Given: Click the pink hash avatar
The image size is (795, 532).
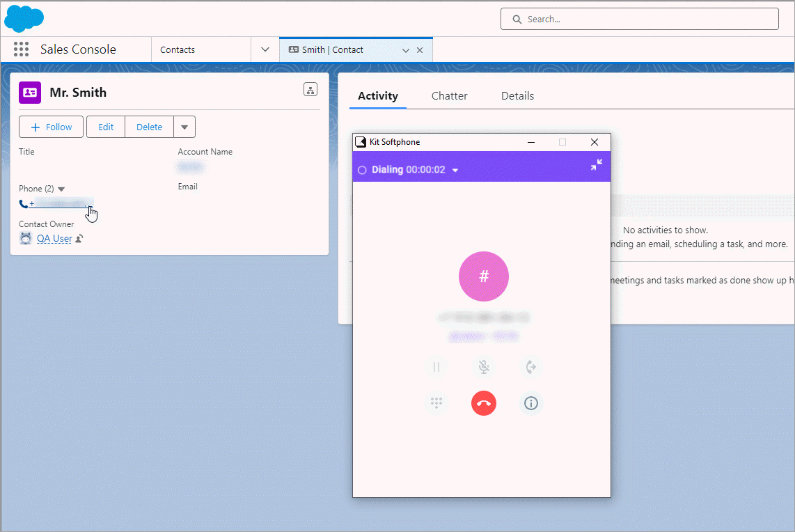Looking at the screenshot, I should coord(484,276).
